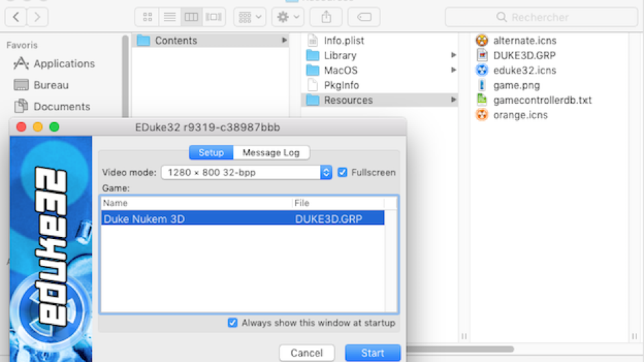Click the Start button
Viewport: 644px width, 362px height.
coord(373,353)
